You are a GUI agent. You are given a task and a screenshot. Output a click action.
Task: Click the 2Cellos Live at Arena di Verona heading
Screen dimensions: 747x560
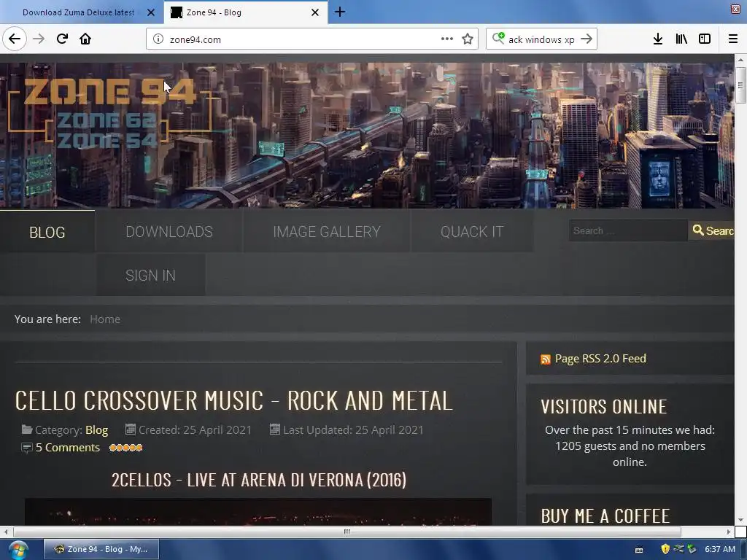[x=259, y=480]
